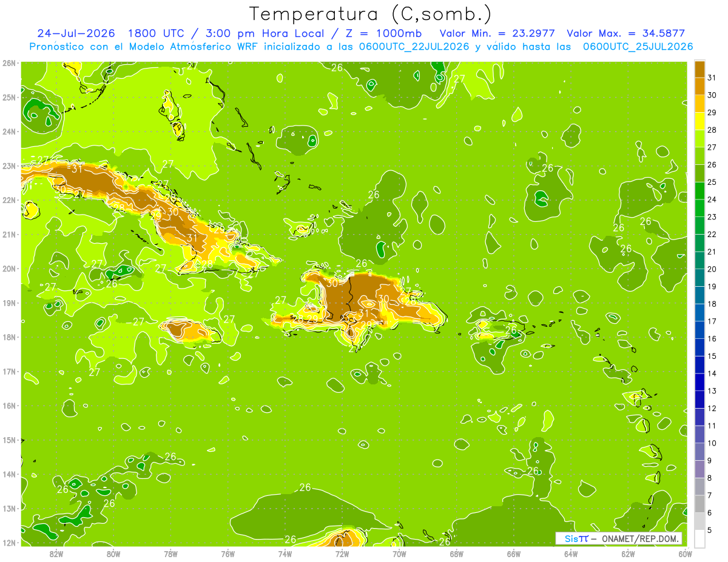Click the '70W' longitude axis label
728x562 pixels.
point(399,553)
